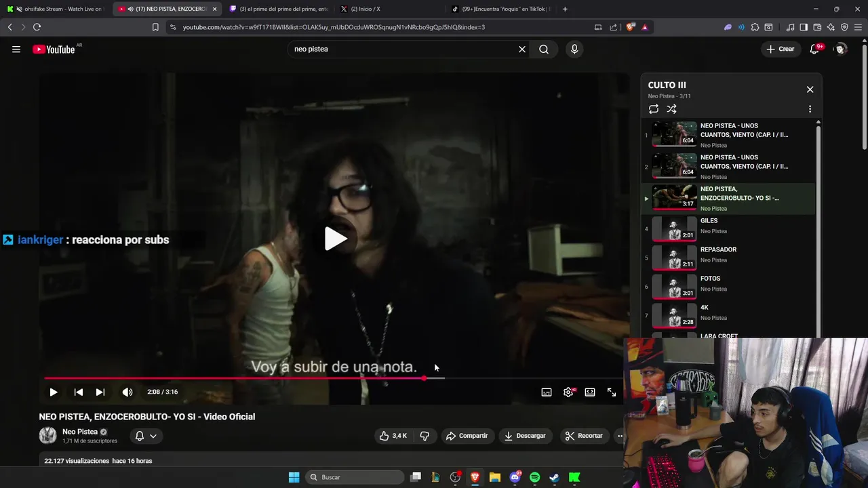868x488 pixels.
Task: Open a new browser tab
Action: [x=565, y=9]
